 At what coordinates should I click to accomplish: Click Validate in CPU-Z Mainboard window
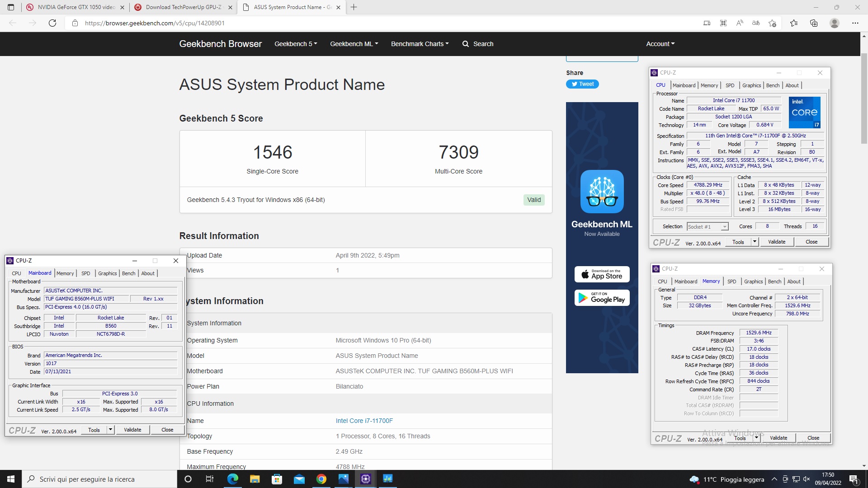point(132,430)
